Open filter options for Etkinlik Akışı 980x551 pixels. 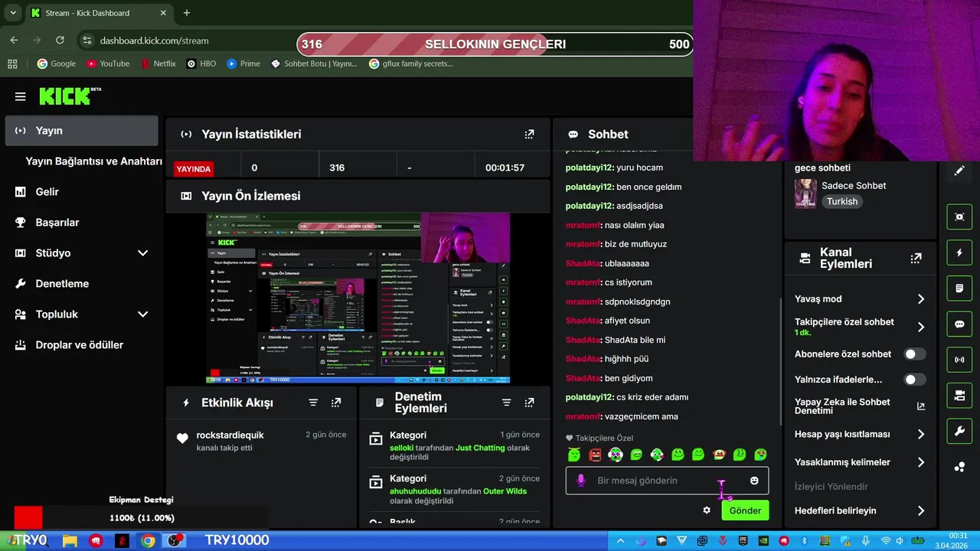point(313,403)
